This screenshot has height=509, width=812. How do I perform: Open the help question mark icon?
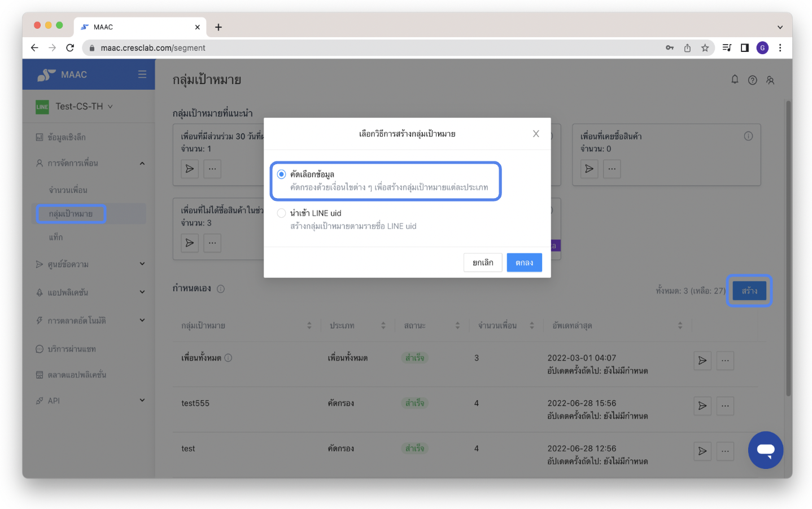click(x=752, y=80)
